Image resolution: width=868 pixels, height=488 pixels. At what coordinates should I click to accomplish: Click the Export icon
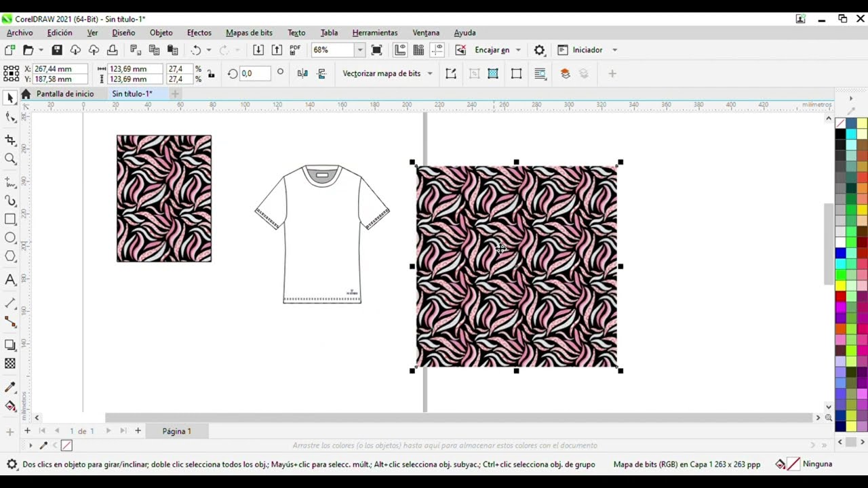coord(277,49)
